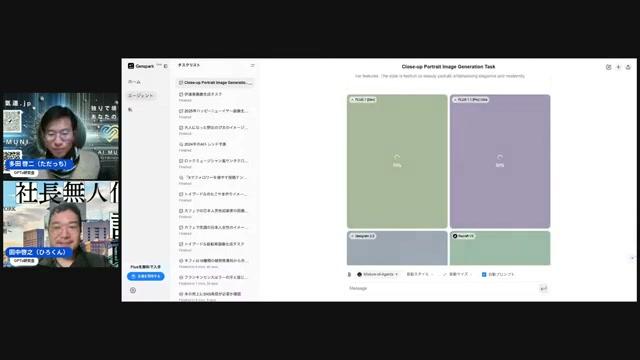Focus the Message input field

pos(443,288)
